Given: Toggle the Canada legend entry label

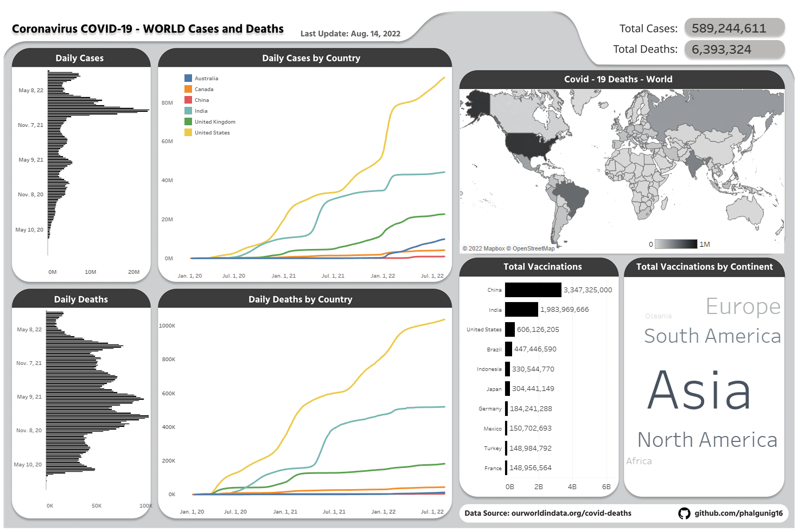Looking at the screenshot, I should tap(205, 89).
